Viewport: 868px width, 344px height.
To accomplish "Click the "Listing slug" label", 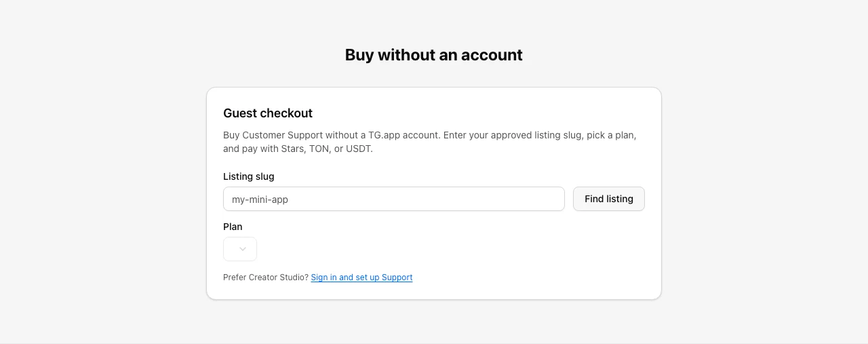I will click(249, 176).
